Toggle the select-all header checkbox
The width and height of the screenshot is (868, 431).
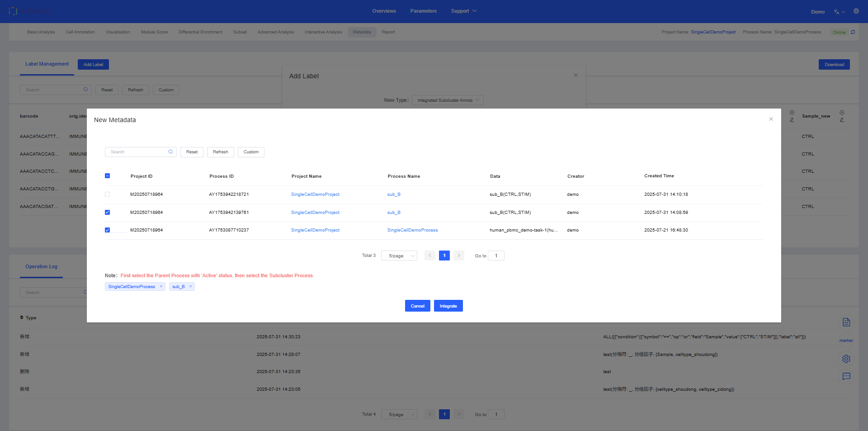pyautogui.click(x=107, y=176)
